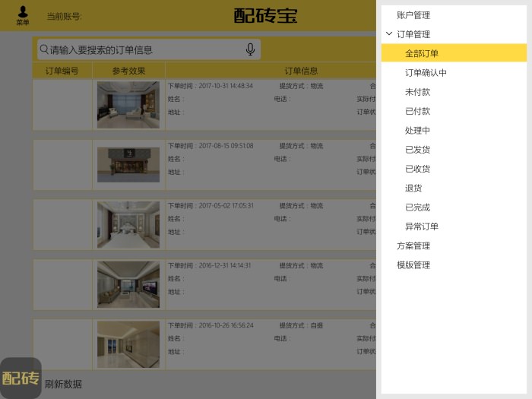Click the 参考效果 column header
532x399 pixels.
pyautogui.click(x=128, y=71)
